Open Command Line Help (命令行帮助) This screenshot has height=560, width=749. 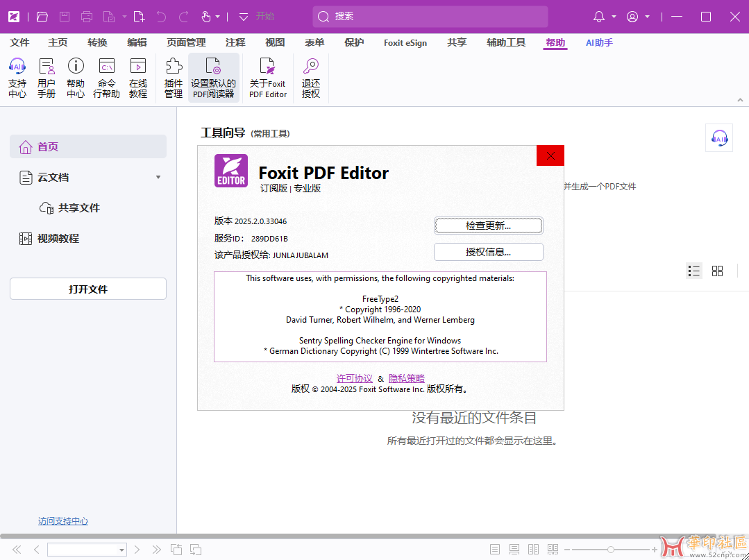point(106,78)
